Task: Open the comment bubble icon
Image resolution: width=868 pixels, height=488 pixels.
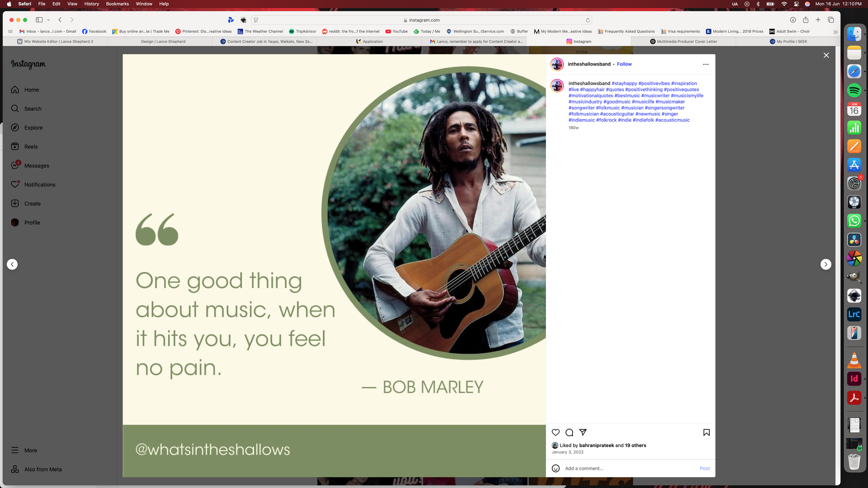Action: tap(569, 432)
